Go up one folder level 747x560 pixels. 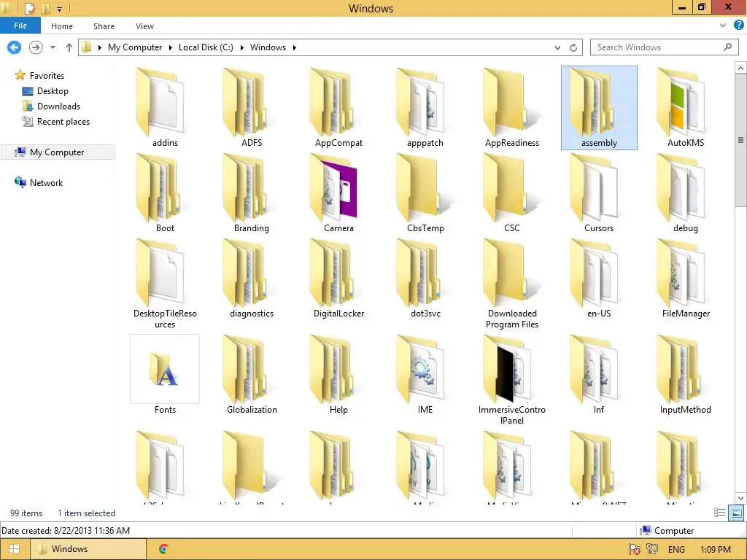click(69, 47)
